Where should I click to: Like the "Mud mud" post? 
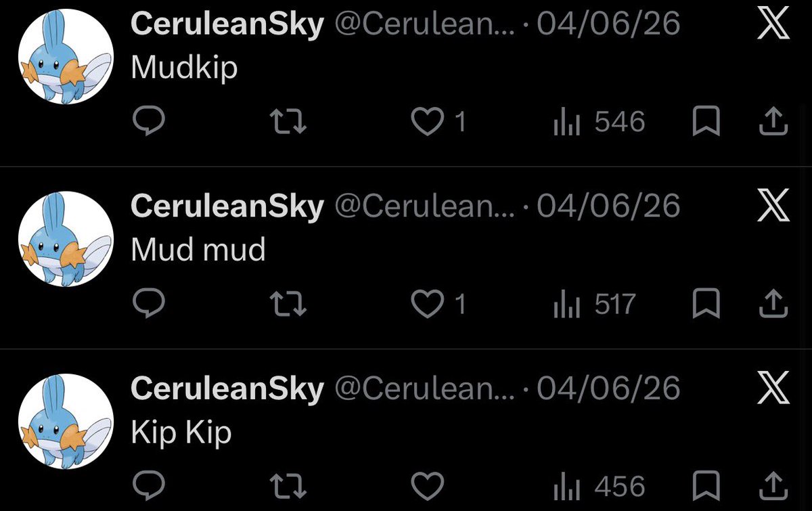pyautogui.click(x=438, y=305)
